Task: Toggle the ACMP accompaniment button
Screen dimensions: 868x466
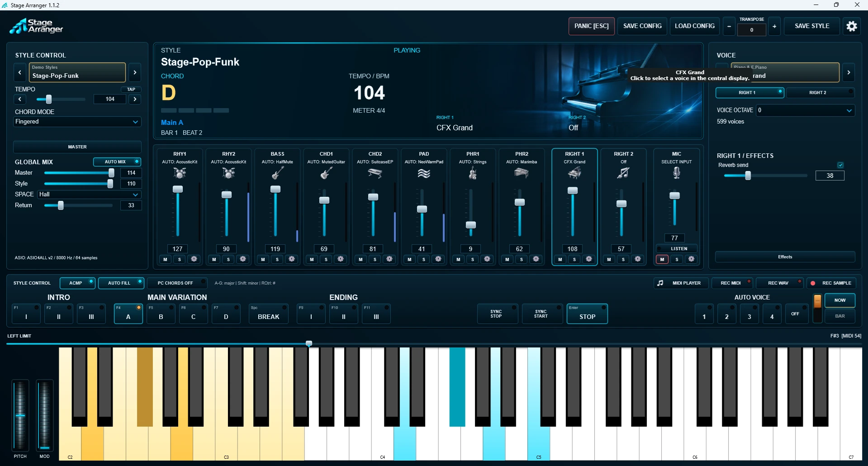Action: tap(77, 283)
